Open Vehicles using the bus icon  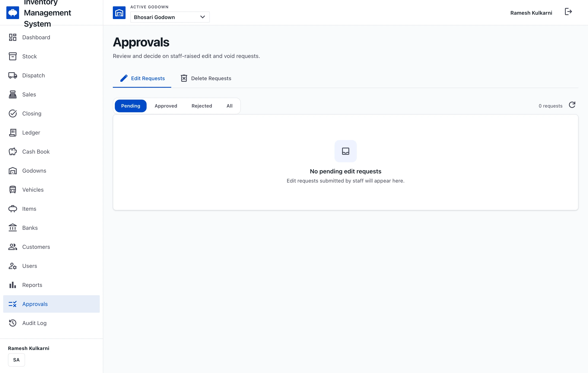(13, 189)
